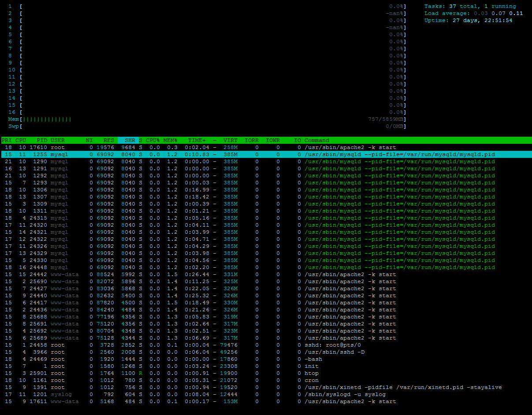Click the RES value 88524
The width and height of the screenshot is (532, 415).
tap(105, 274)
